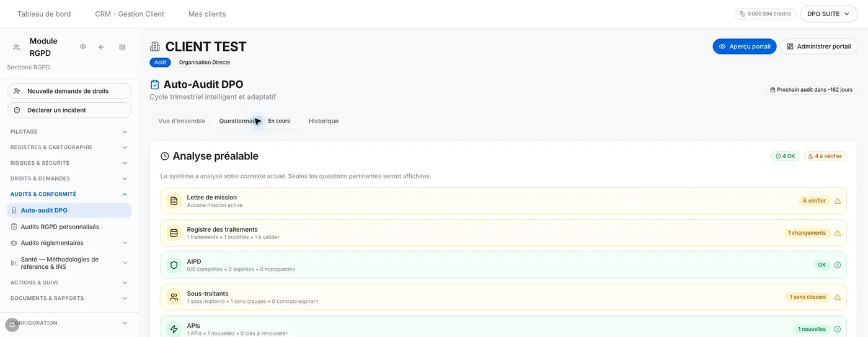Click the 1 nouvelles badge

[812, 330]
